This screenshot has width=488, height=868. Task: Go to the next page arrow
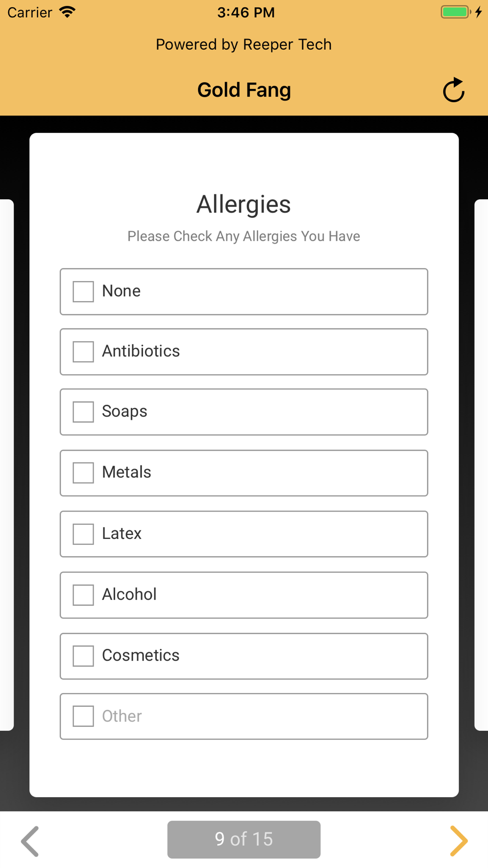tap(459, 841)
